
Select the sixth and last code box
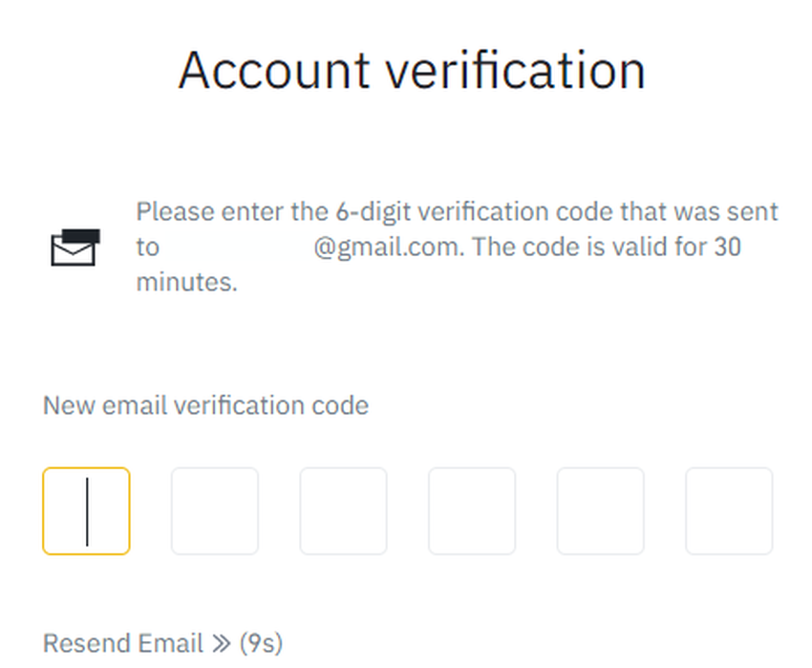tap(729, 511)
